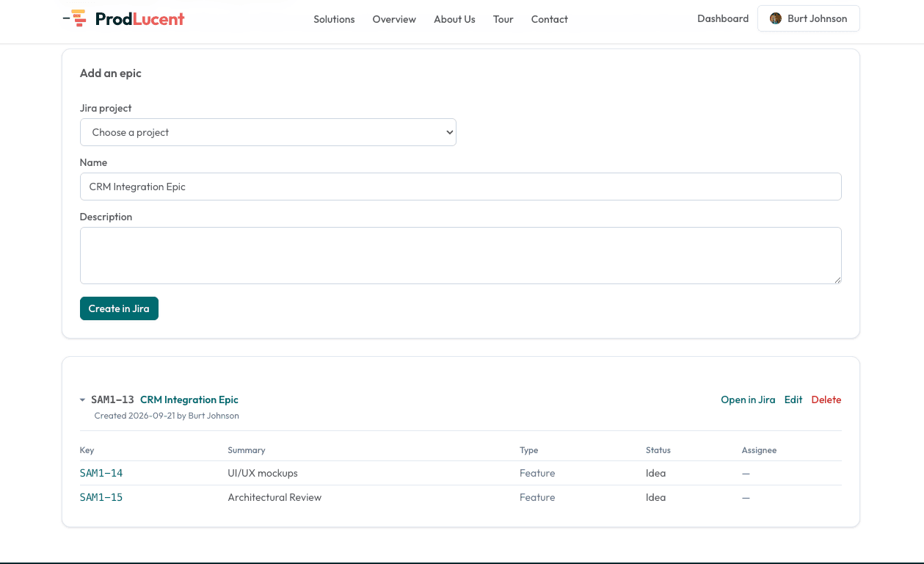Go to Overview page
The image size is (924, 564).
click(x=394, y=19)
